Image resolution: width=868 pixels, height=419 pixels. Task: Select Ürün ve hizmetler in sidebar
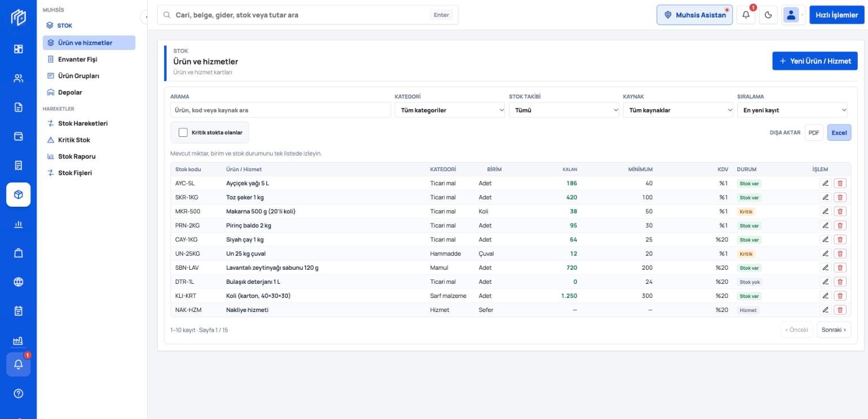tap(89, 43)
